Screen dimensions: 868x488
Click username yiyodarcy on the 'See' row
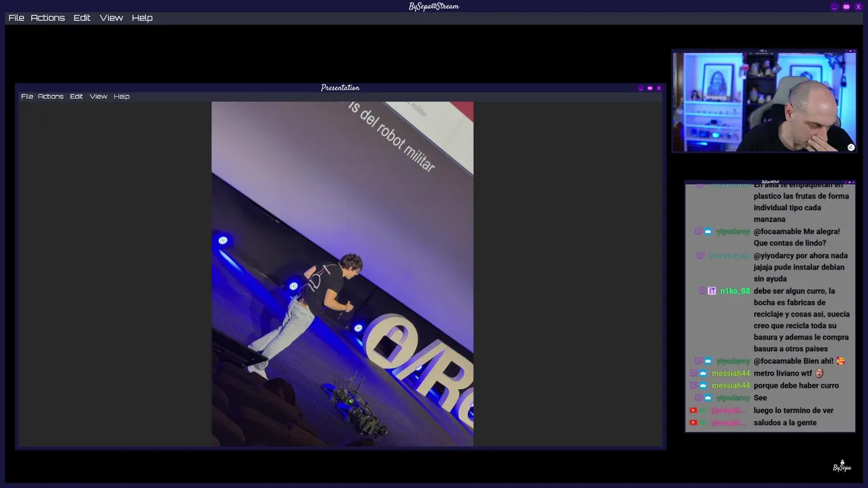tap(733, 398)
